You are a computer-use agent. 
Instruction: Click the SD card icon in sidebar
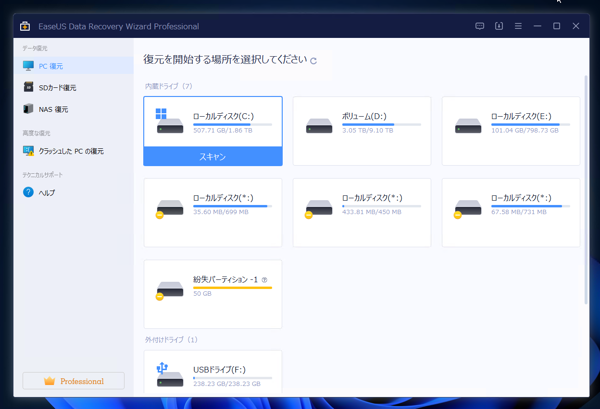(28, 87)
